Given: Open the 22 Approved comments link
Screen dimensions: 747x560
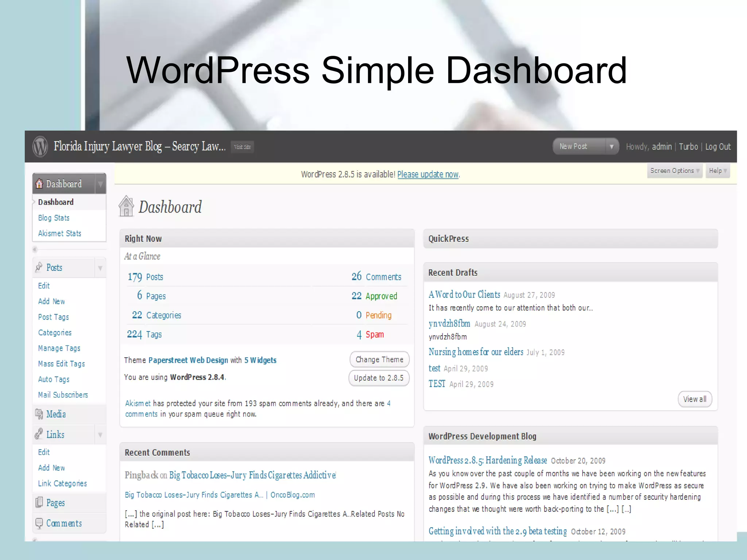Looking at the screenshot, I should coord(374,296).
